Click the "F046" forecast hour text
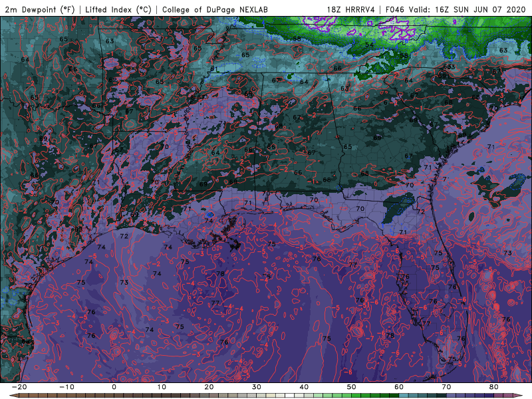Viewport: 532px width, 399px height. (x=394, y=9)
